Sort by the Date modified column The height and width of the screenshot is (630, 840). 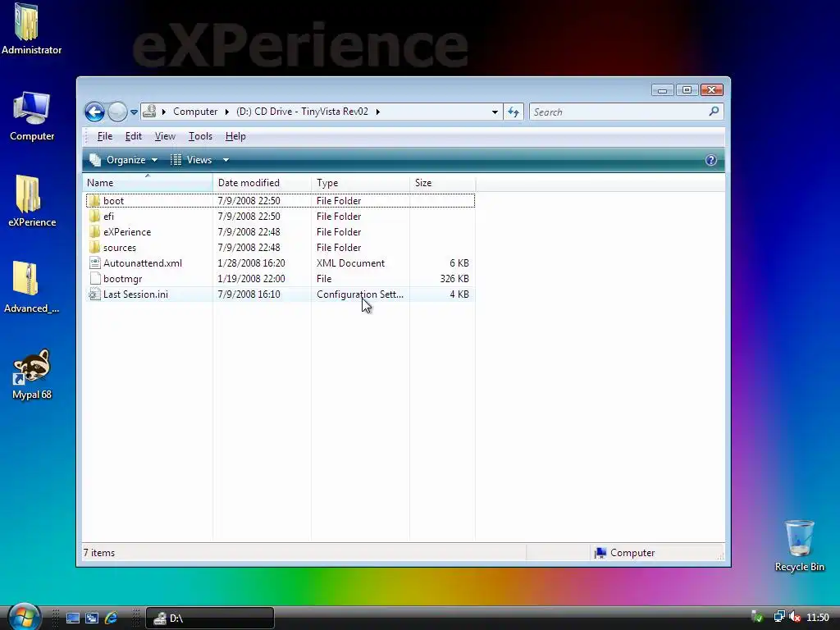(x=262, y=183)
